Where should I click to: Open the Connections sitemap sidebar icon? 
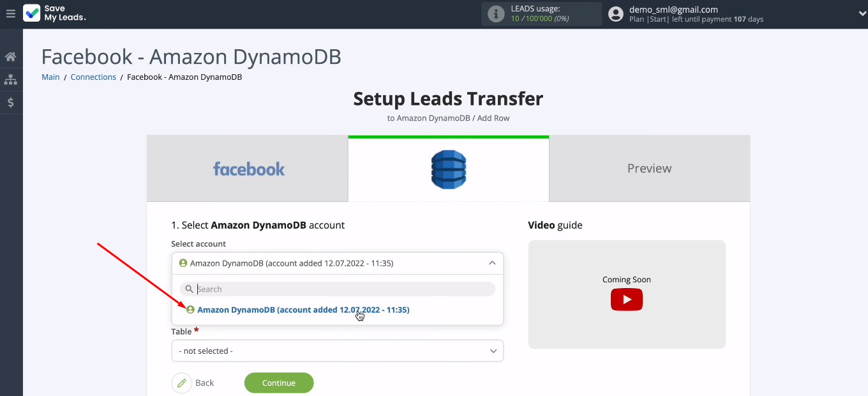pyautogui.click(x=10, y=80)
